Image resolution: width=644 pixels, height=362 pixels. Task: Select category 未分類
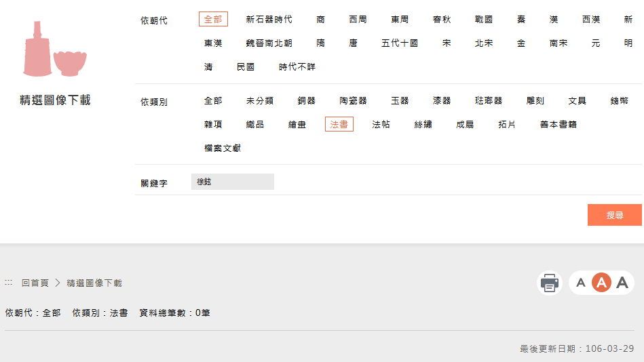point(260,100)
